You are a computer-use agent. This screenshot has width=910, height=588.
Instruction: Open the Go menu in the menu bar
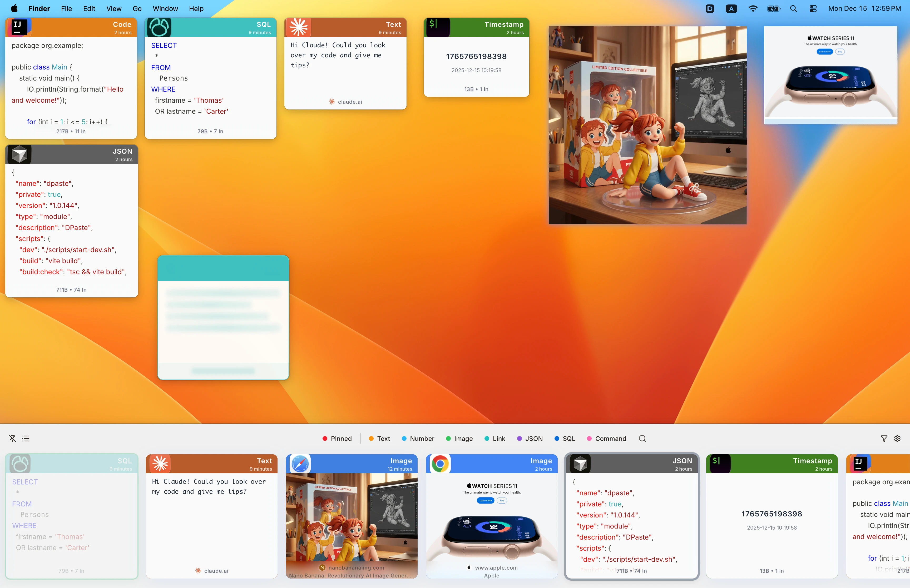137,8
